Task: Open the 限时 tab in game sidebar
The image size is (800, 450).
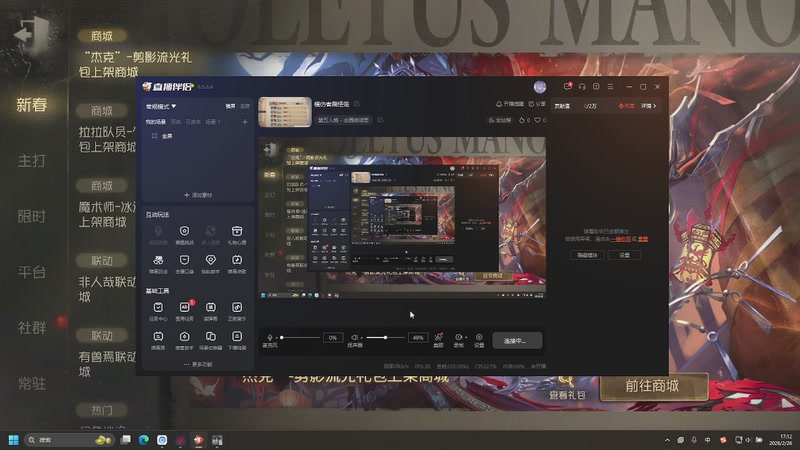Action: [x=32, y=216]
